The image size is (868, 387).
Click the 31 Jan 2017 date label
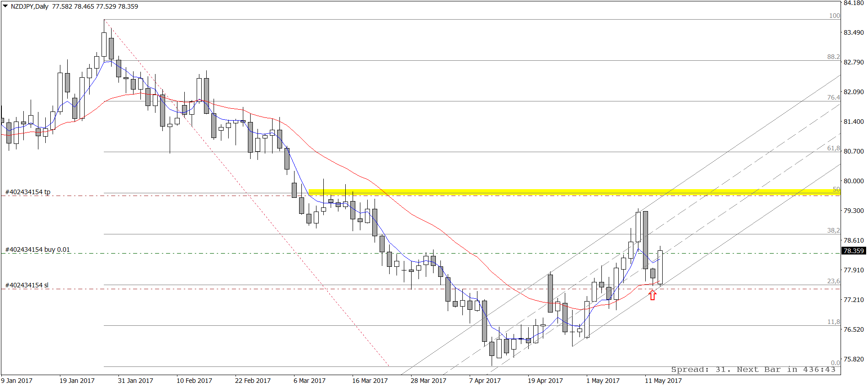click(x=135, y=381)
